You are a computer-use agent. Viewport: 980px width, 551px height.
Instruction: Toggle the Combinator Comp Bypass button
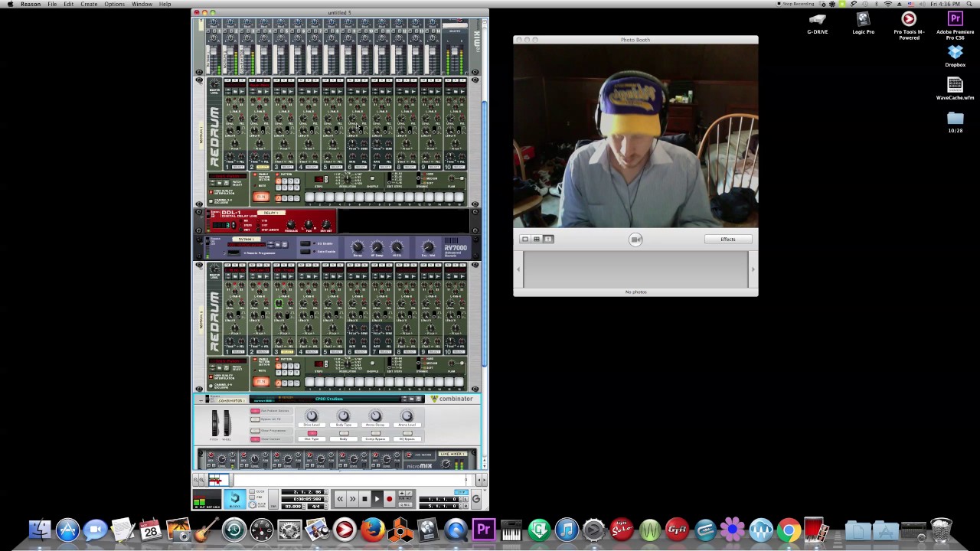pos(376,433)
